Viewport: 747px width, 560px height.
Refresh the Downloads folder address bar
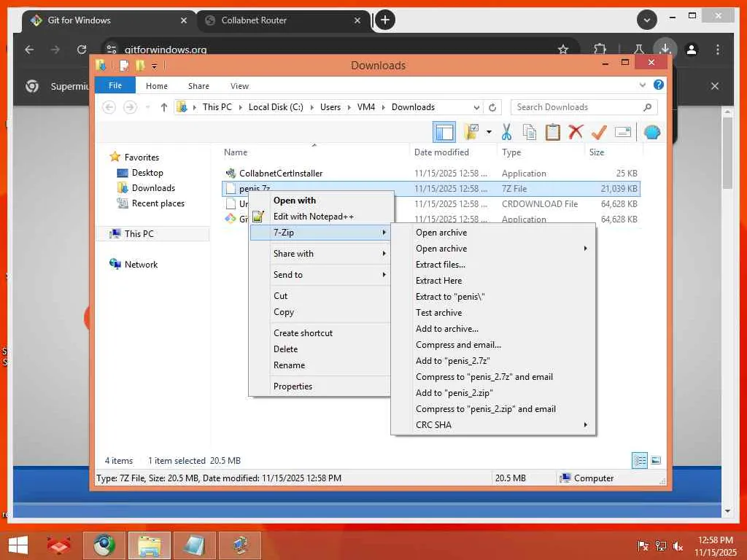tap(492, 107)
